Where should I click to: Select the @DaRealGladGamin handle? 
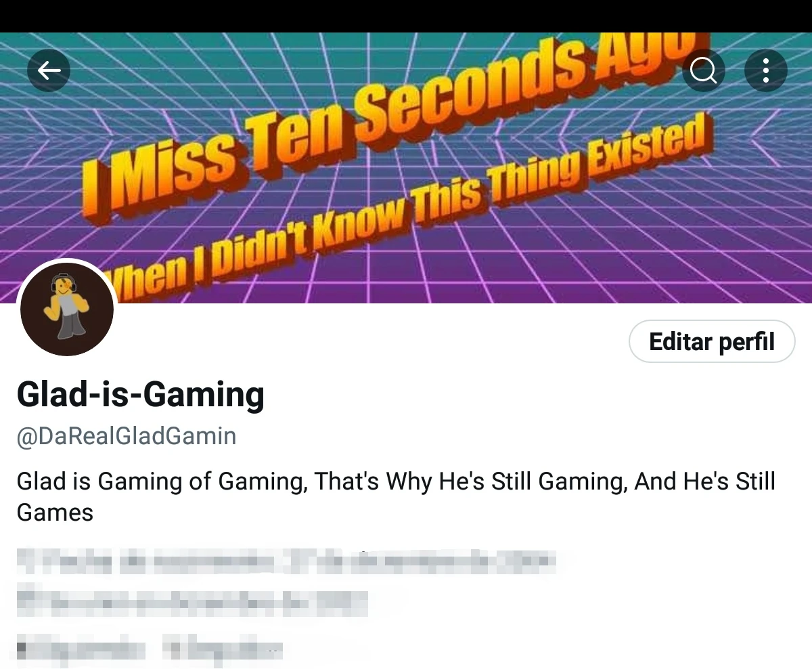coord(127,436)
